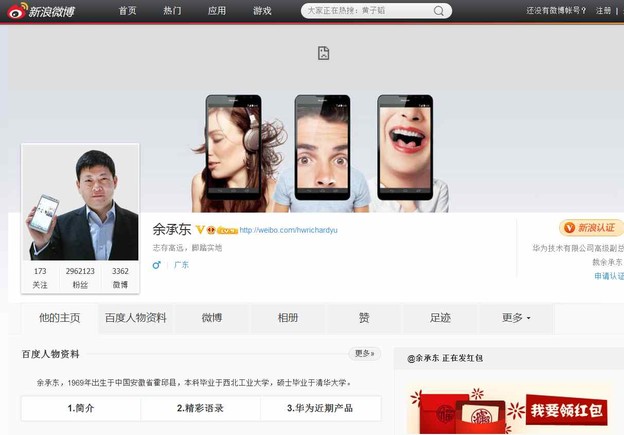Screen dimensions: 624x435
Task: Click the 志存高远，脚踏实地 bio text
Action: tap(187, 248)
